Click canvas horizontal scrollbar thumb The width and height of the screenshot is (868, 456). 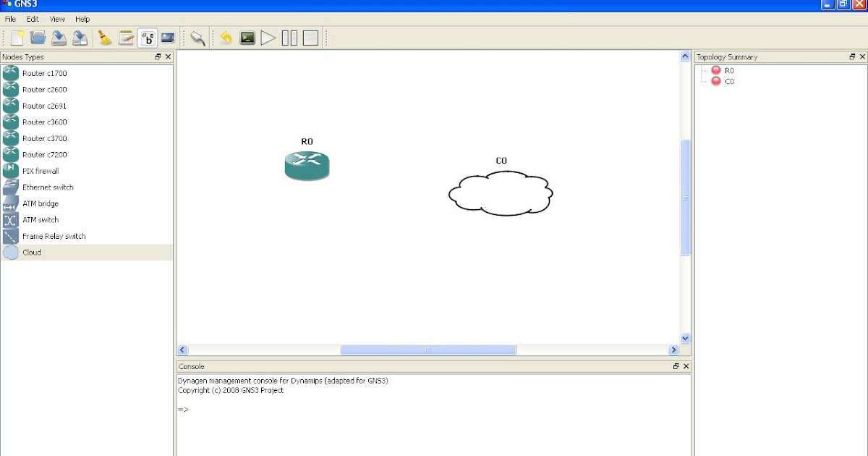click(428, 350)
